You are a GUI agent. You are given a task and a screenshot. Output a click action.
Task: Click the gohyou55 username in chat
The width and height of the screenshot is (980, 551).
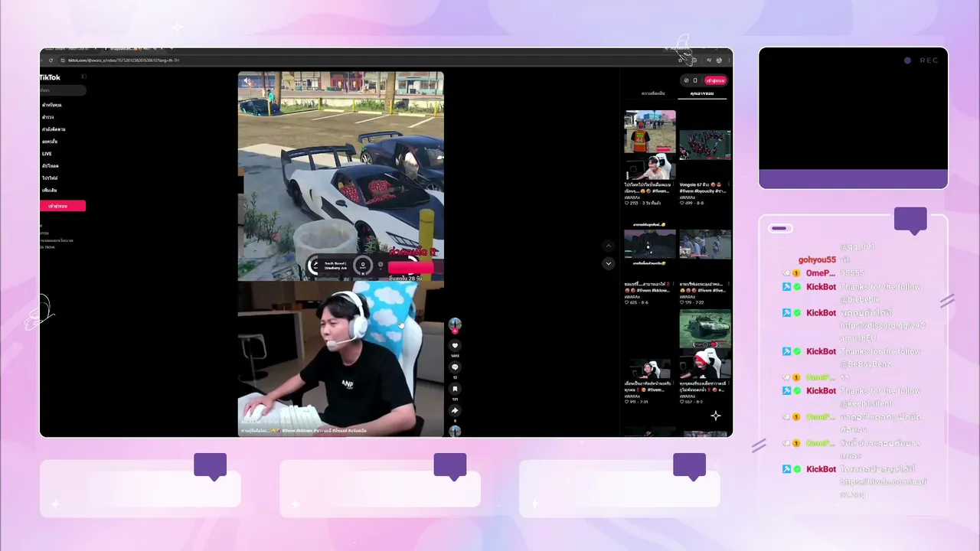click(x=817, y=260)
